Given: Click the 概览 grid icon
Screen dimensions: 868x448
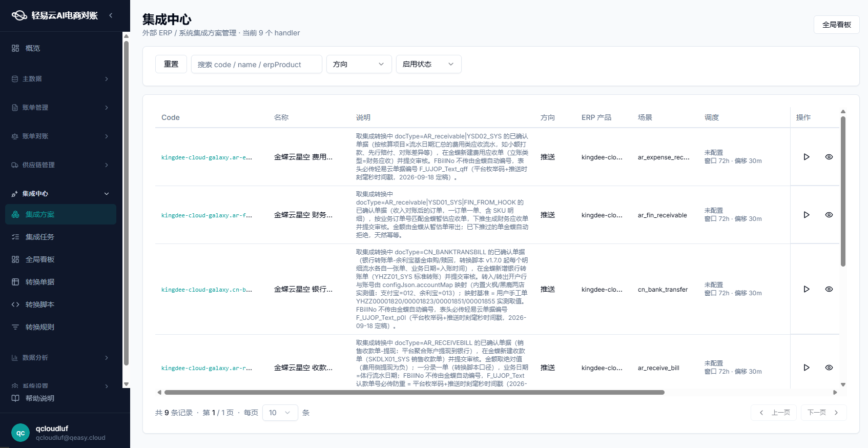Looking at the screenshot, I should (15, 48).
